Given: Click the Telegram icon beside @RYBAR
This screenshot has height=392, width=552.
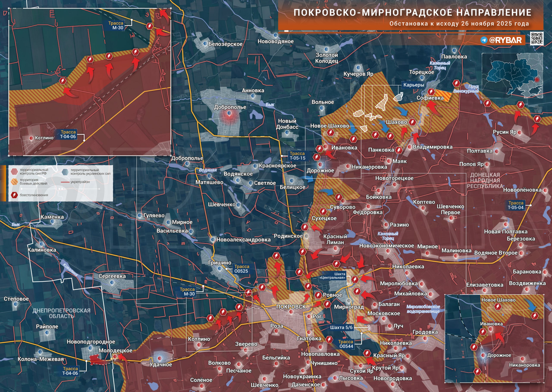Looking at the screenshot, I should (484, 40).
